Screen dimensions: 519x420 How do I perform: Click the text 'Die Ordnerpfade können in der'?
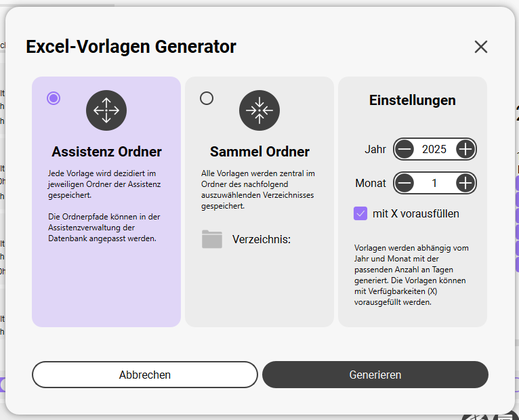click(x=104, y=217)
